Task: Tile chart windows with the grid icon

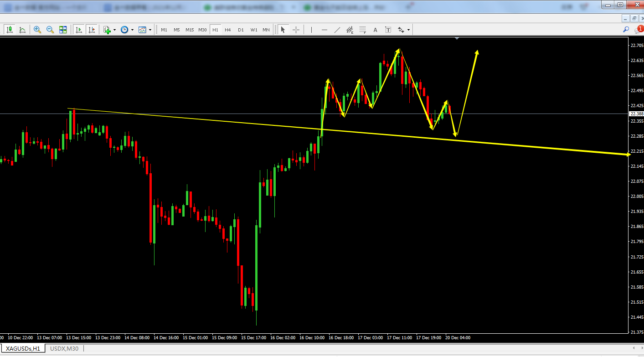Action: pyautogui.click(x=63, y=30)
